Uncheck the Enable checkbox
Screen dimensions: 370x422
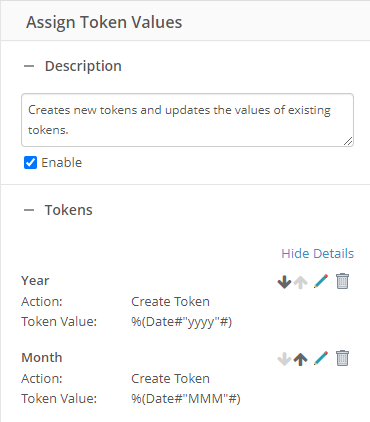30,163
